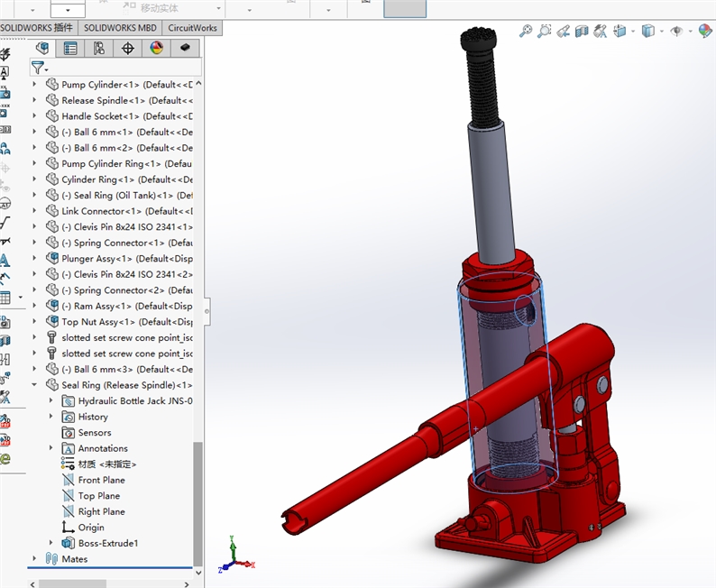Click the Sensors folder icon

click(68, 432)
